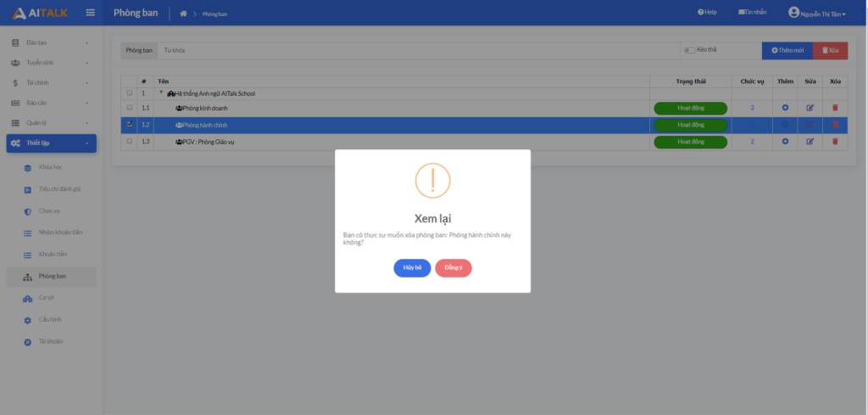Confirm deletion with the Đồng ý button
This screenshot has height=415, width=868.
pos(453,267)
